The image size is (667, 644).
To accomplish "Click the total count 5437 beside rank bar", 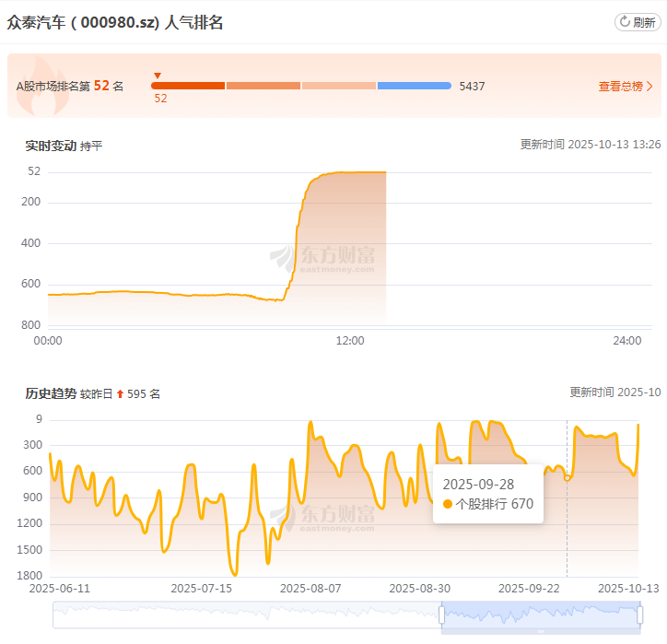I will point(472,87).
